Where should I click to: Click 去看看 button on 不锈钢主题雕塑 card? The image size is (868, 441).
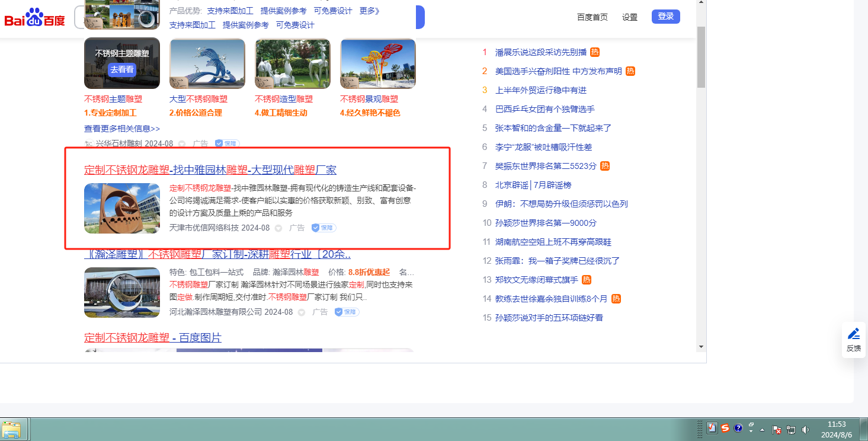click(122, 70)
